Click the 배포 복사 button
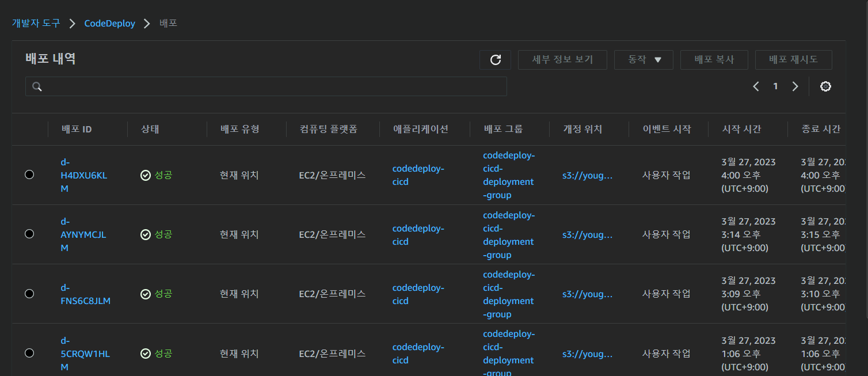 pos(714,60)
